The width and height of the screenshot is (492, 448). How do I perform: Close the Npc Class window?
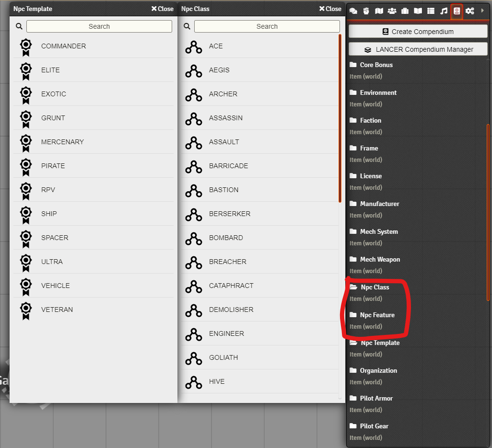coord(330,9)
